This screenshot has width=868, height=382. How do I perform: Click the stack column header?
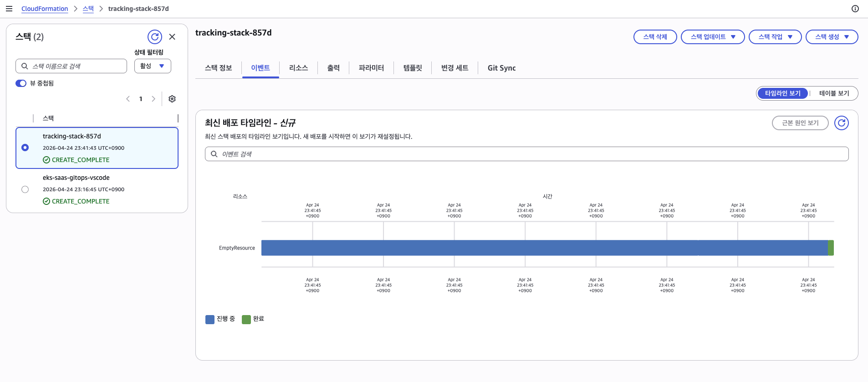tap(48, 118)
